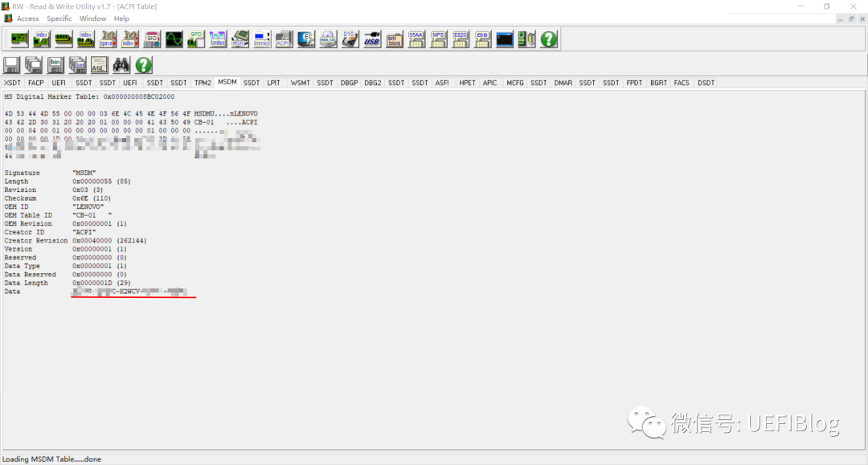This screenshot has width=868, height=465.
Task: Open the Specific menu
Action: point(59,18)
